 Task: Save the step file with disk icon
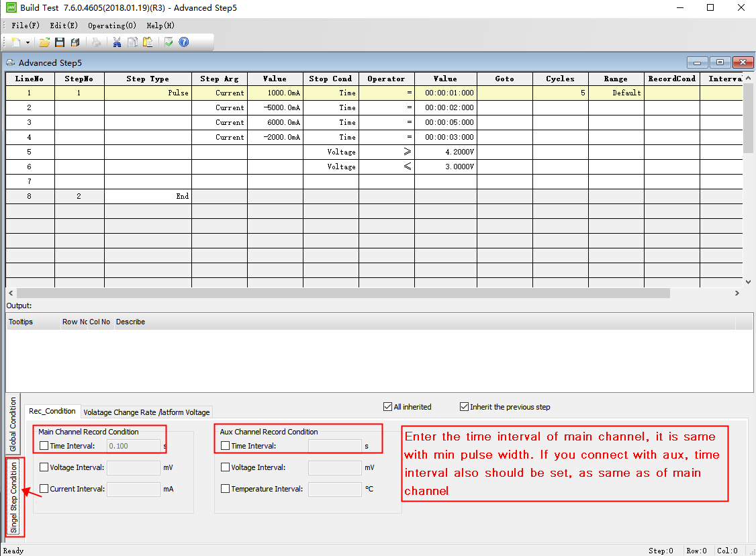[60, 42]
